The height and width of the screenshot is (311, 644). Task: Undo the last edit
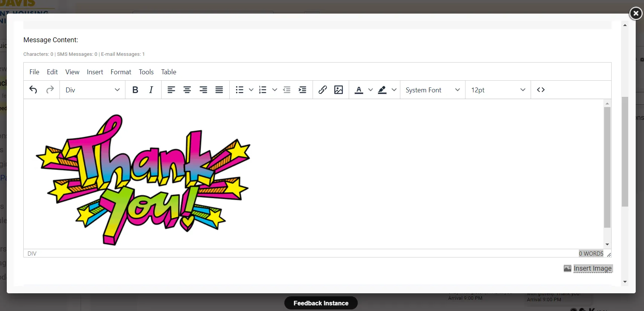pos(33,90)
